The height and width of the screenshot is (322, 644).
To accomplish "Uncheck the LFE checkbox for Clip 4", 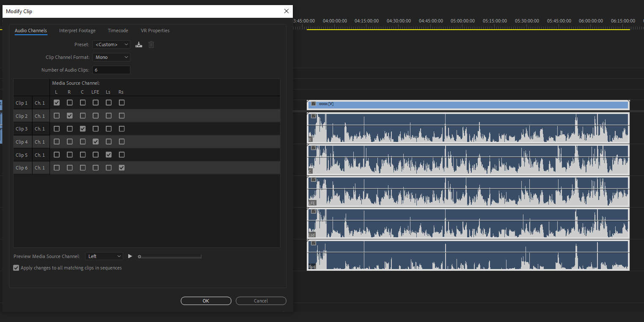I will pyautogui.click(x=95, y=142).
